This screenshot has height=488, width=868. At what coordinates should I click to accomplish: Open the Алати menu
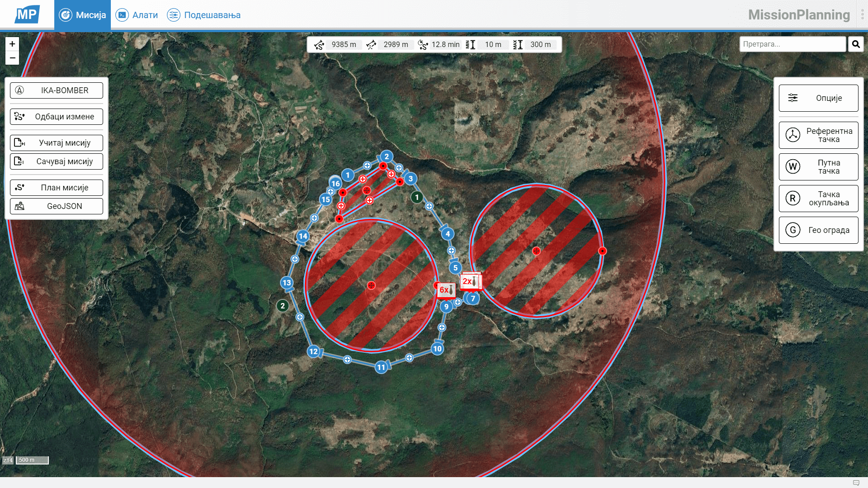click(x=137, y=14)
